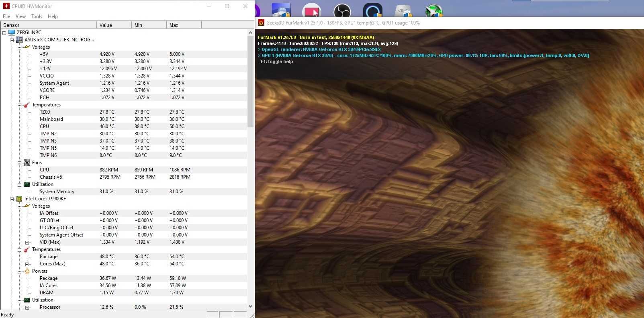The image size is (644, 318).
Task: Expand the Cores (Max) temperature entry
Action: point(27,264)
